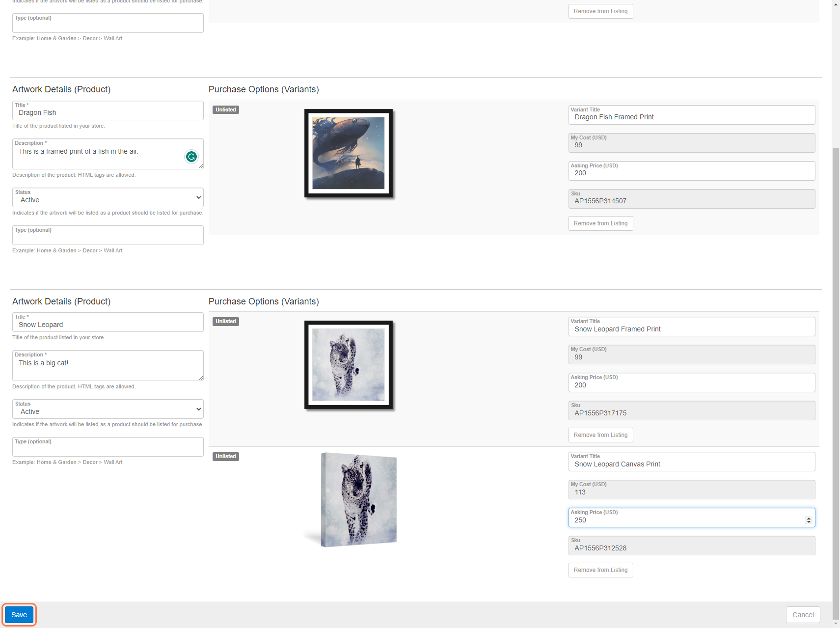Screen dimensions: 840x628
Task: Click the Grammarly icon in Dragon Fish description
Action: pos(191,157)
